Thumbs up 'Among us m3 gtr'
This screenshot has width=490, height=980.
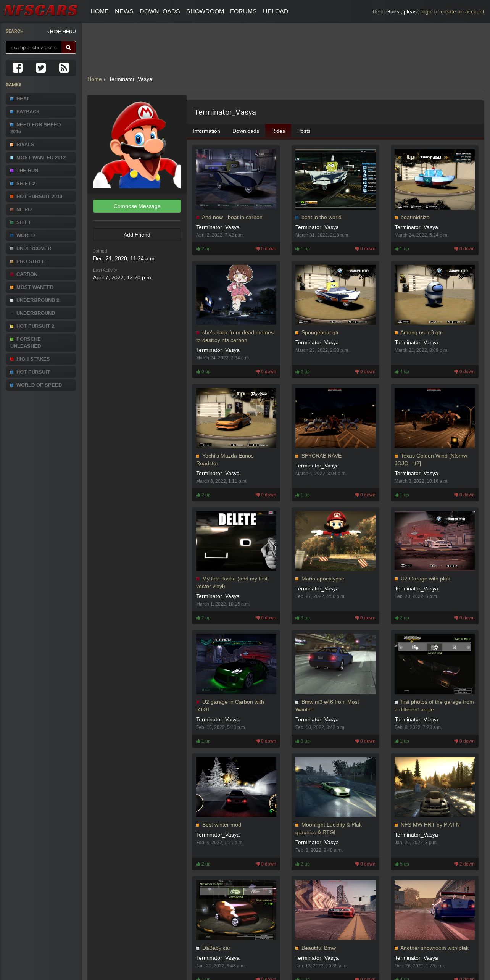pos(402,372)
